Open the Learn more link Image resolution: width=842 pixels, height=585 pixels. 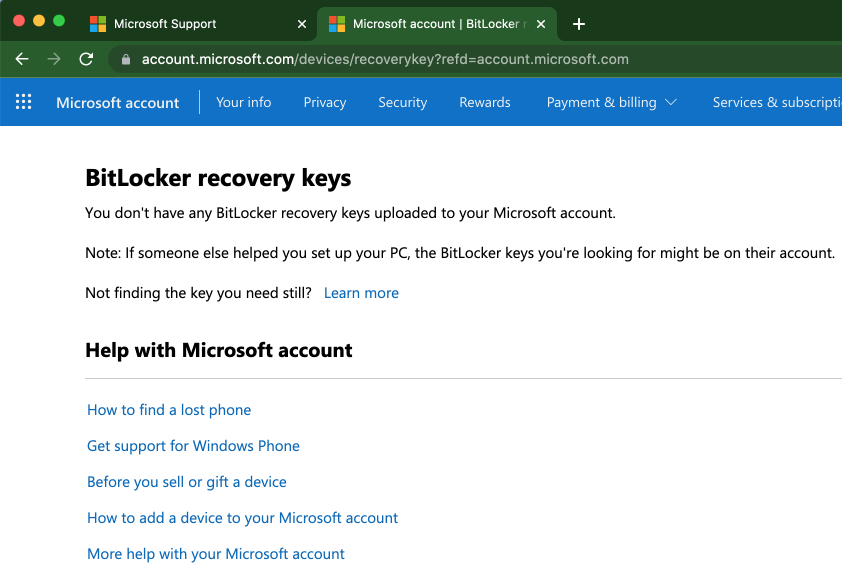point(360,292)
